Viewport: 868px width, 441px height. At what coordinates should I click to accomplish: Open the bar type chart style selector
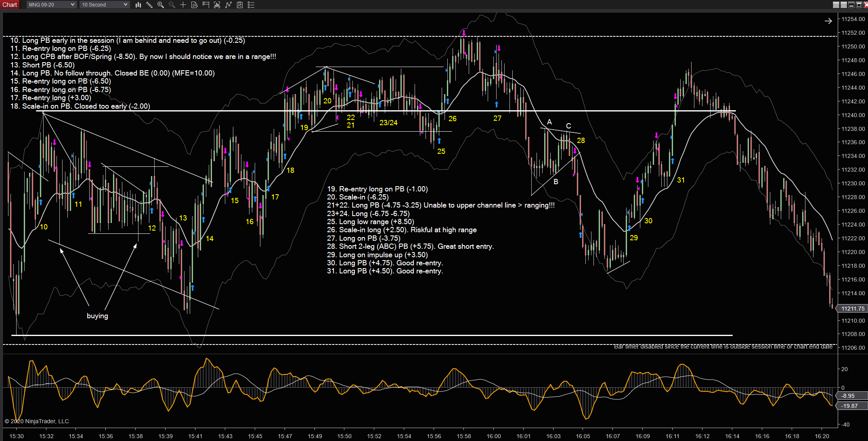[x=138, y=5]
